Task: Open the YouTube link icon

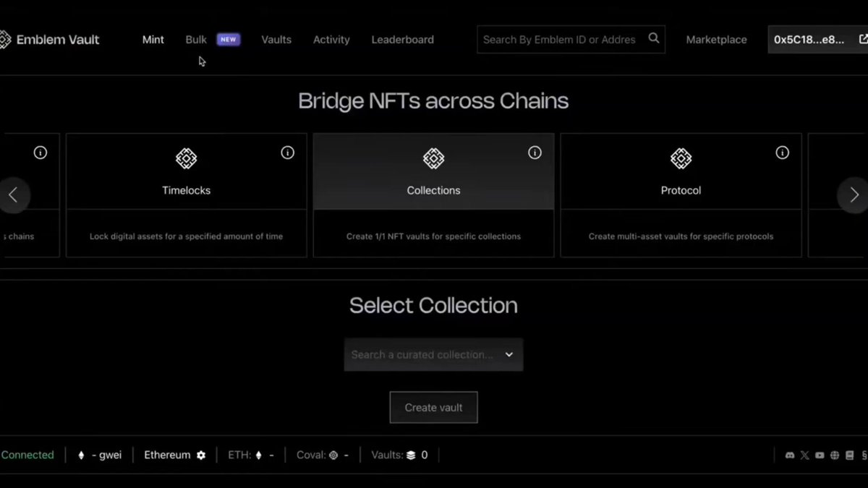Action: (x=820, y=455)
